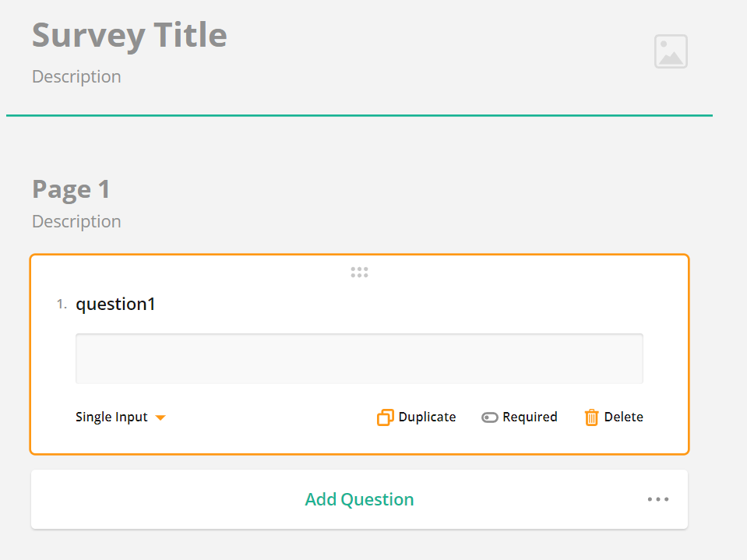Click Add Question to insert a question
Image resolution: width=747 pixels, height=560 pixels.
359,499
